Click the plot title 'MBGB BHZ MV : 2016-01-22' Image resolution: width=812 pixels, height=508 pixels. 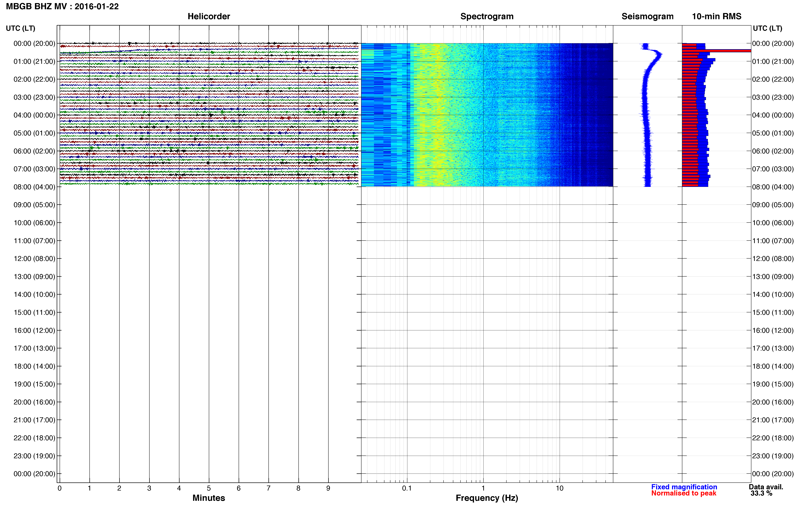[62, 6]
